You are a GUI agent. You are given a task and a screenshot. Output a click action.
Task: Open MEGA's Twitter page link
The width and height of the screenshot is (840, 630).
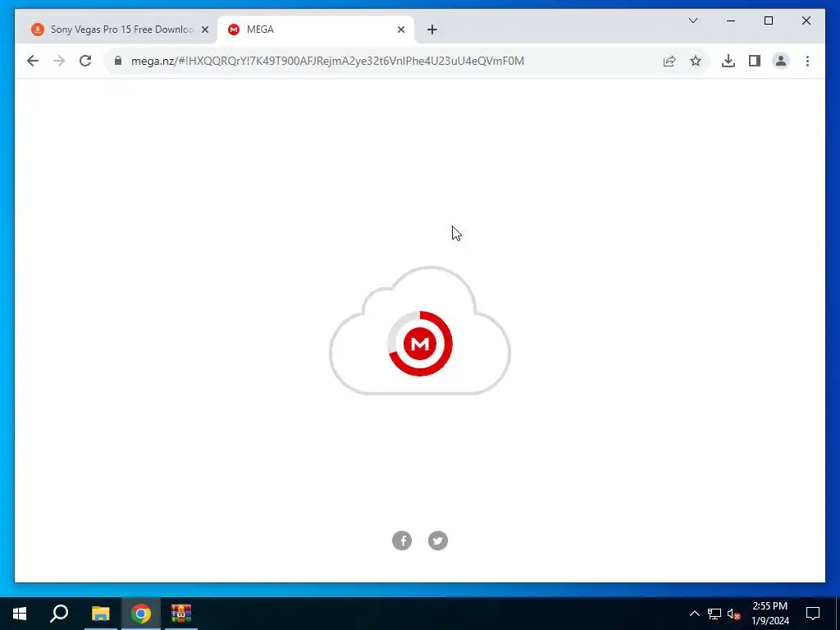coord(438,541)
